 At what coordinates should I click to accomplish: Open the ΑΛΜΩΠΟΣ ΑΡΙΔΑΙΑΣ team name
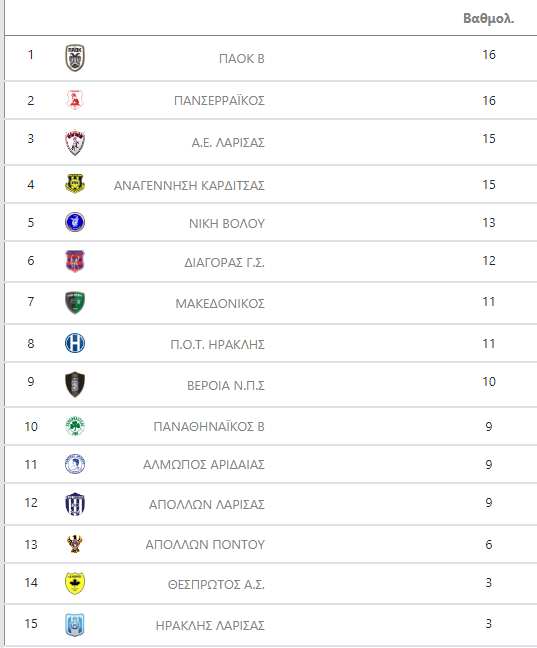[204, 465]
